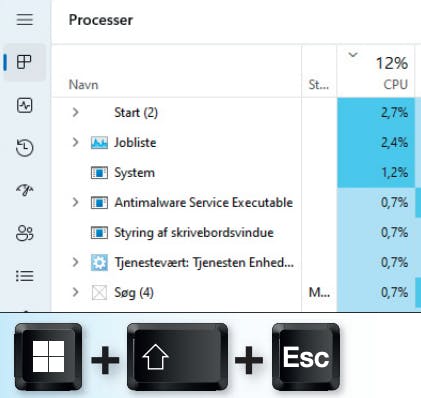This screenshot has height=398, width=421.
Task: Select the Processes sidebar icon
Action: [24, 62]
